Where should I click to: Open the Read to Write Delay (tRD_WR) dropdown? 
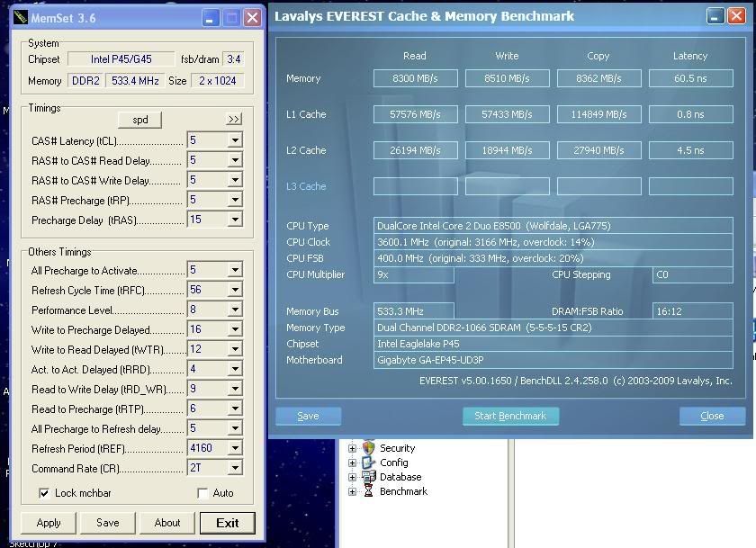235,389
